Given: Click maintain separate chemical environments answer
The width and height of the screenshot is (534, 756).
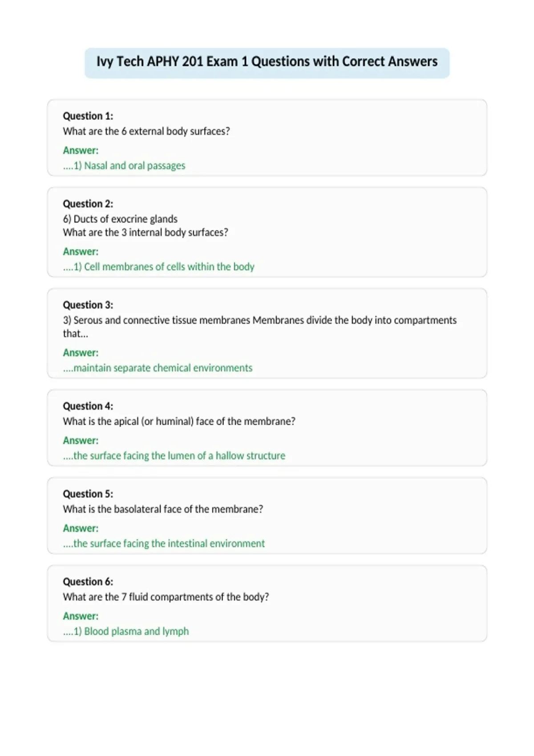Looking at the screenshot, I should pos(158,368).
